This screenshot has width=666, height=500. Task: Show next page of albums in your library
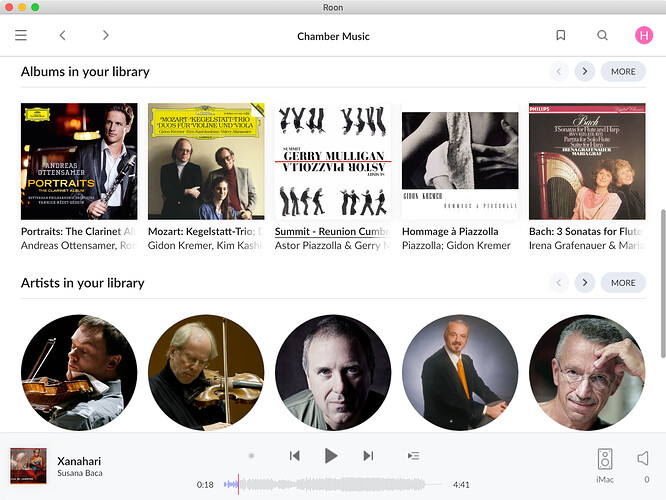(x=585, y=71)
